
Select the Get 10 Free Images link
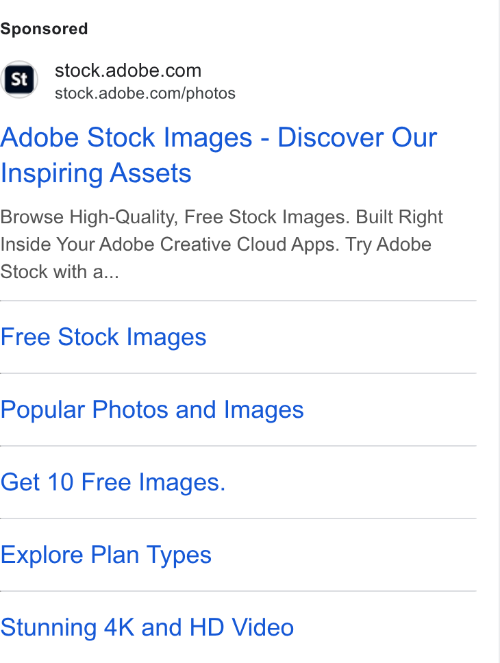[x=113, y=482]
